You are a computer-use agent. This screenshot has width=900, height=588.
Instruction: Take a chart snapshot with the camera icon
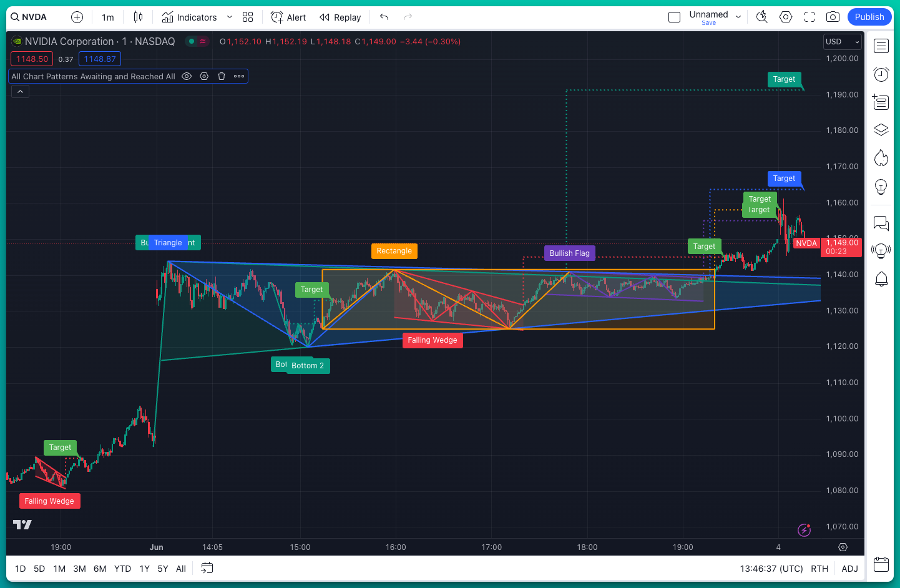pyautogui.click(x=833, y=17)
